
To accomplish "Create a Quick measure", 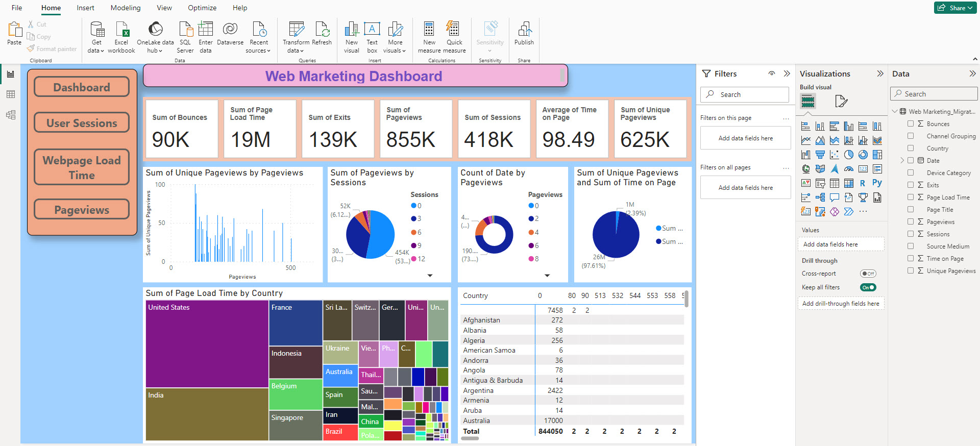I will coord(454,37).
